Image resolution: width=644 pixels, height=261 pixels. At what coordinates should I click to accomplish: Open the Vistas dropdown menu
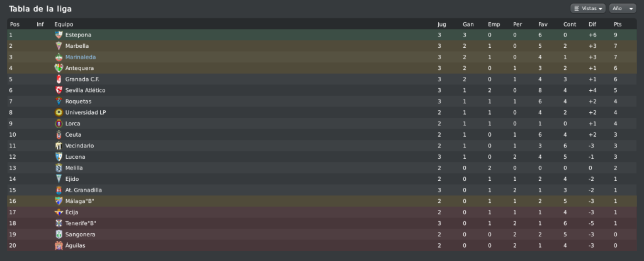588,8
